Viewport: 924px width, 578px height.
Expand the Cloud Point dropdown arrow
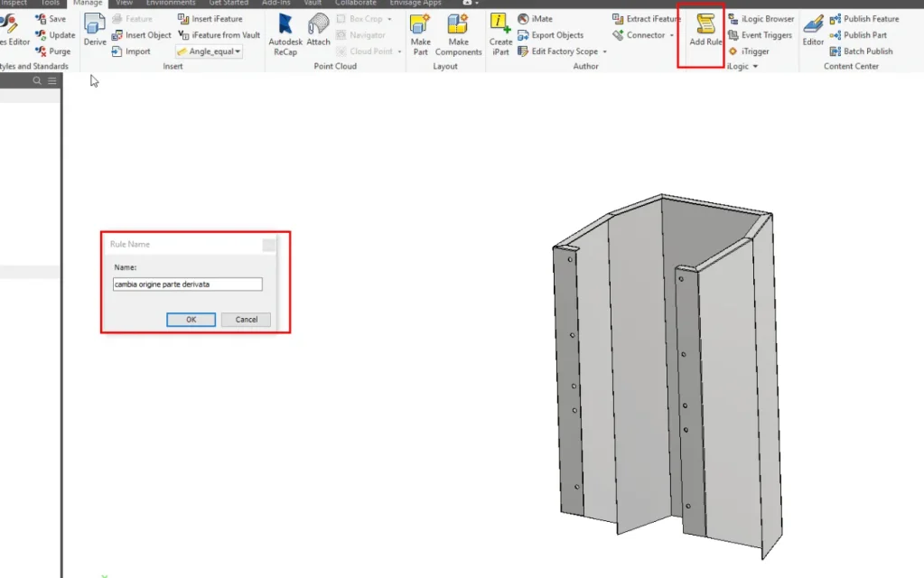tap(399, 51)
